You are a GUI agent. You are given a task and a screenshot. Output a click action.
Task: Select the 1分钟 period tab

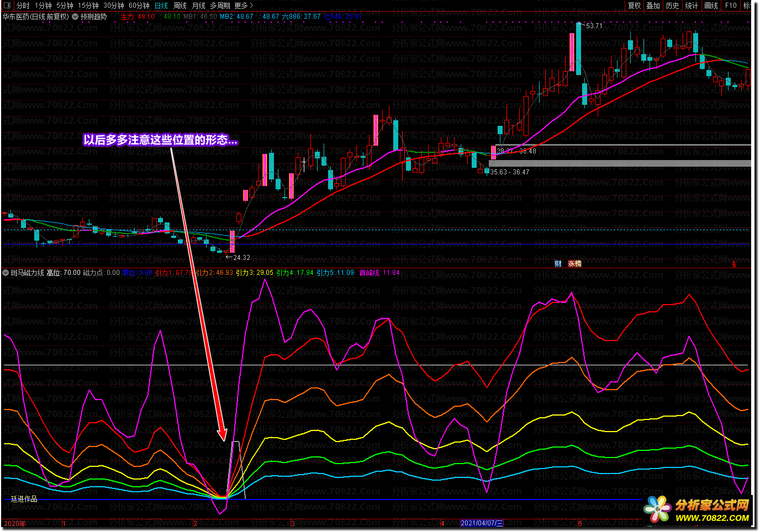click(43, 6)
